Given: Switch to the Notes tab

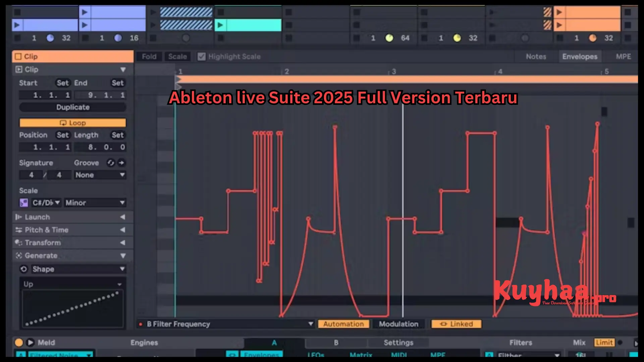Looking at the screenshot, I should 536,56.
